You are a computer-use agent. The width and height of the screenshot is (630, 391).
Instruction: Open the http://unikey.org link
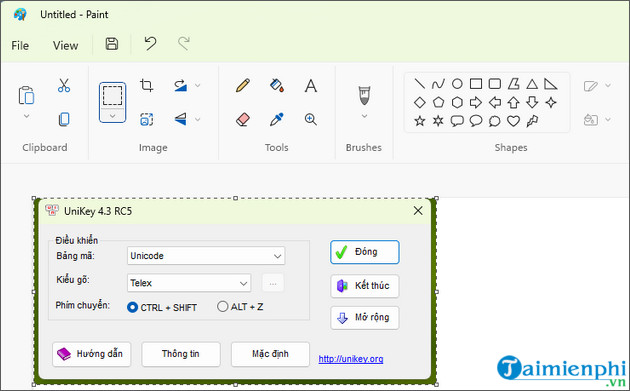[x=351, y=359]
